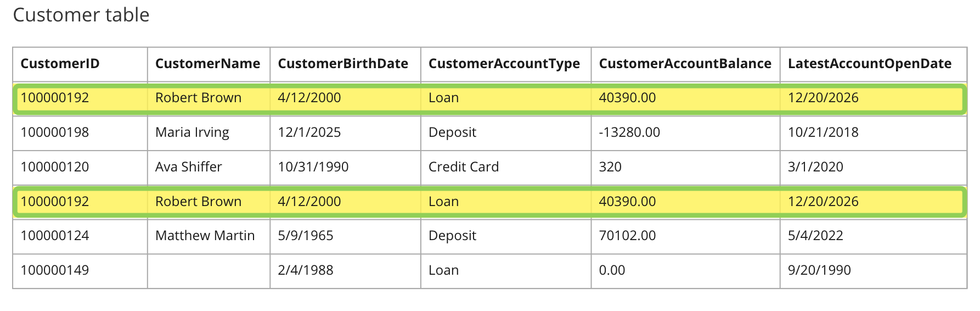Click the CustomerName column header

click(x=209, y=64)
